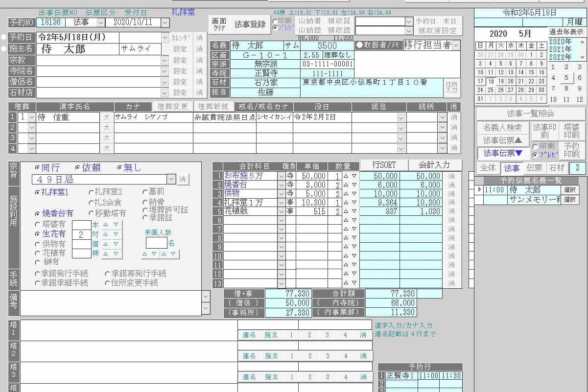Open 会計入力 accounting entry
The width and height of the screenshot is (588, 392).
(434, 165)
